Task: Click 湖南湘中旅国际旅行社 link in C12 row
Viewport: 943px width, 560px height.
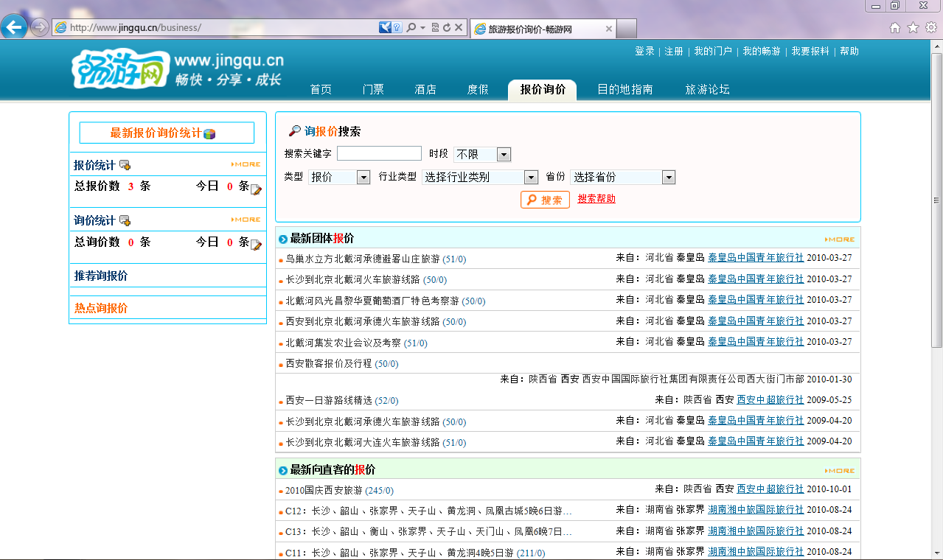Action: (756, 509)
